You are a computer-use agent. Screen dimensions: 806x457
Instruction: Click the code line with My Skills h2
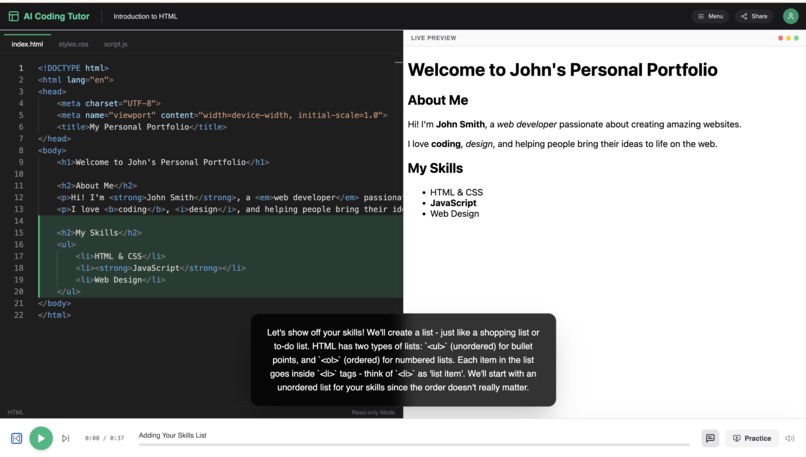pyautogui.click(x=99, y=233)
